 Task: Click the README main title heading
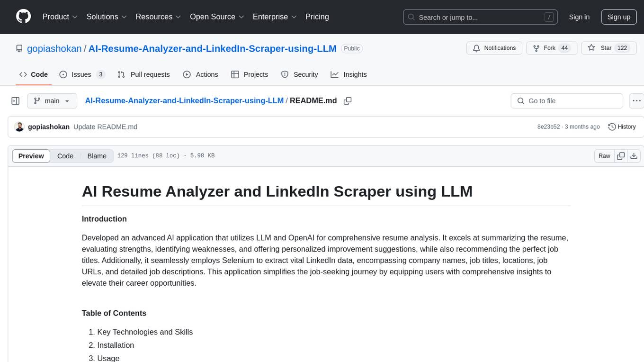[277, 191]
